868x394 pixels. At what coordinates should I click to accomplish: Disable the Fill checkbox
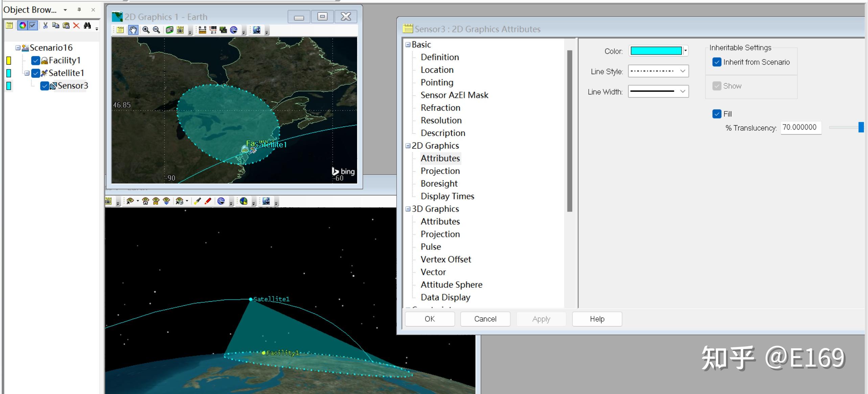click(x=717, y=114)
